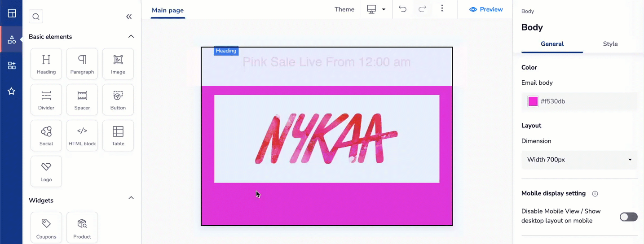Add a Spacer element
The height and width of the screenshot is (244, 644).
82,100
